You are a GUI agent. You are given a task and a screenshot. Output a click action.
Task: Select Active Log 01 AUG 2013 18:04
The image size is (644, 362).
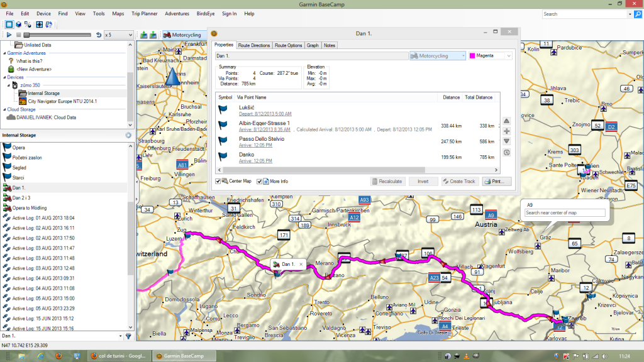pos(43,218)
